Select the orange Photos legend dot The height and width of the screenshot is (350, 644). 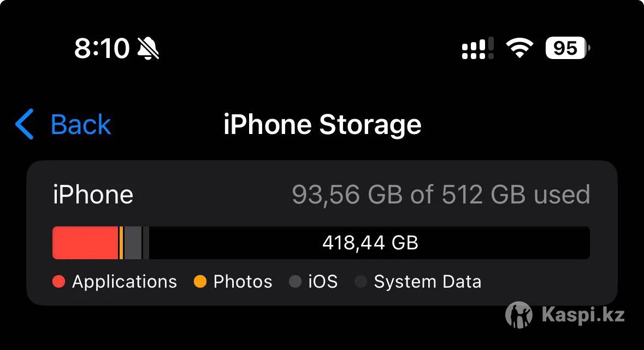pos(200,282)
